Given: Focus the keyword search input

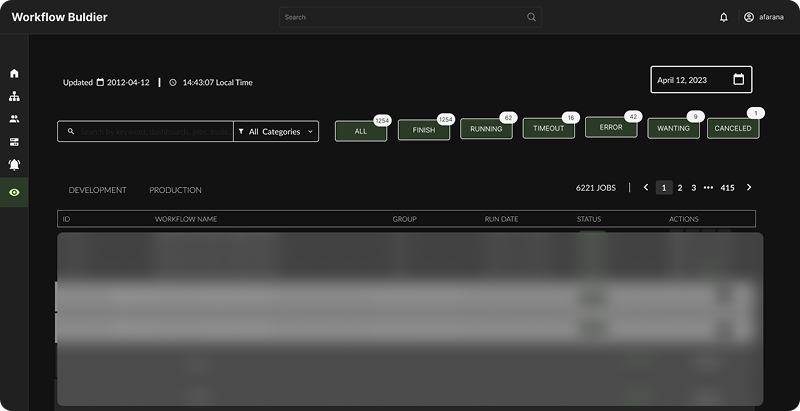Looking at the screenshot, I should coord(145,132).
